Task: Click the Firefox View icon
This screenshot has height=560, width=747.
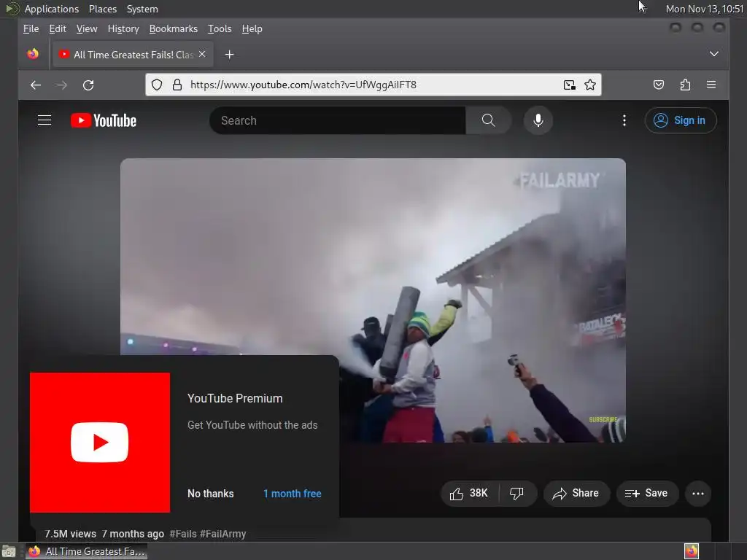Action: pos(33,54)
